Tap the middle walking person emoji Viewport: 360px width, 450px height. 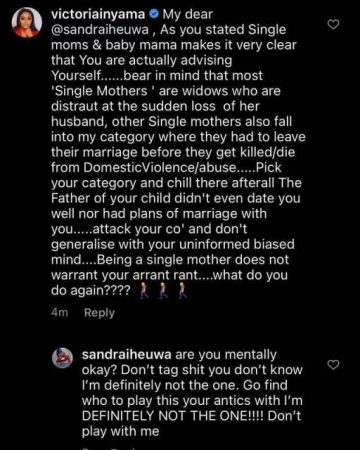(163, 290)
